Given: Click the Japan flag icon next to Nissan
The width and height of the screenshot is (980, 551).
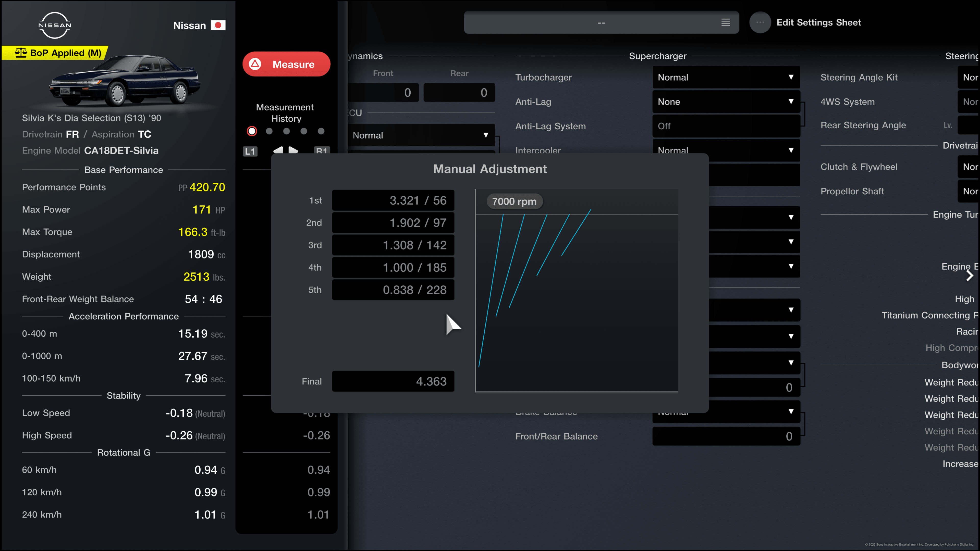Looking at the screenshot, I should tap(218, 25).
